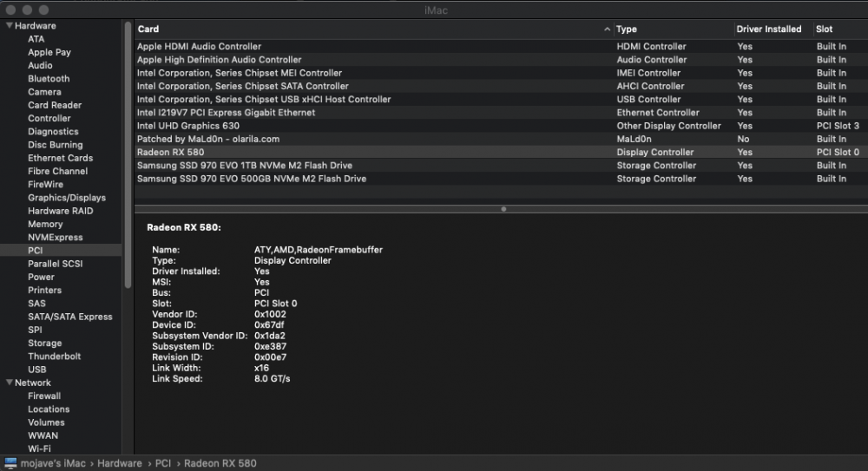The height and width of the screenshot is (471, 868).
Task: Collapse the Hardware section triangle
Action: (x=9, y=25)
